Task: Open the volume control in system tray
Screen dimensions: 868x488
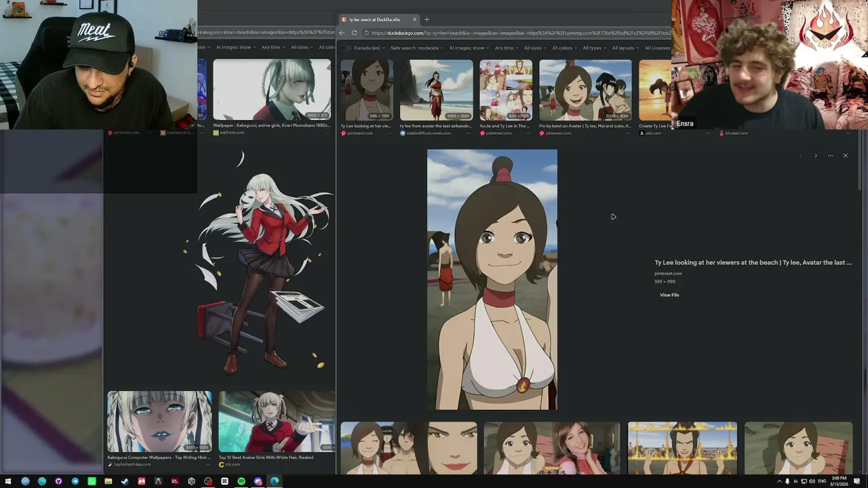Action: coord(812,481)
